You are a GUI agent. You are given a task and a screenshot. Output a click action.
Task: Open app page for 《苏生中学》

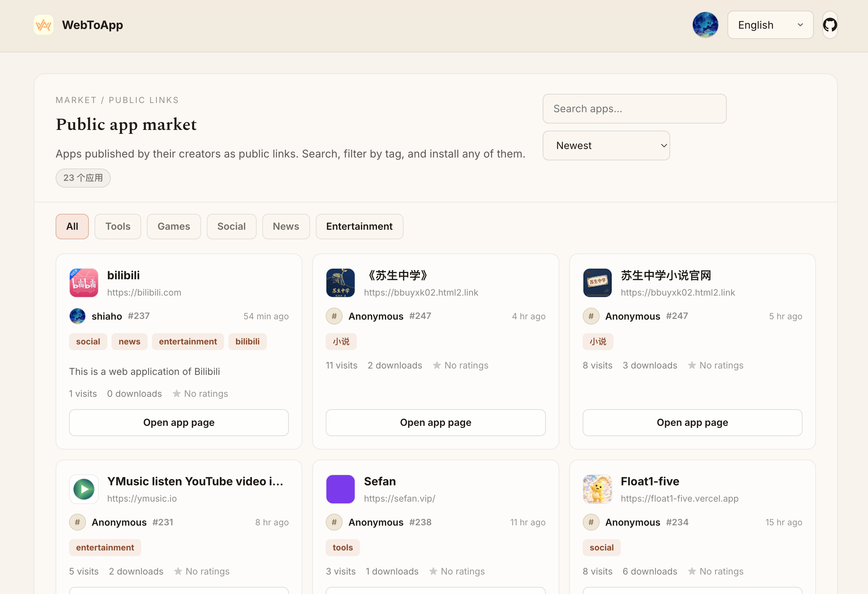click(435, 423)
